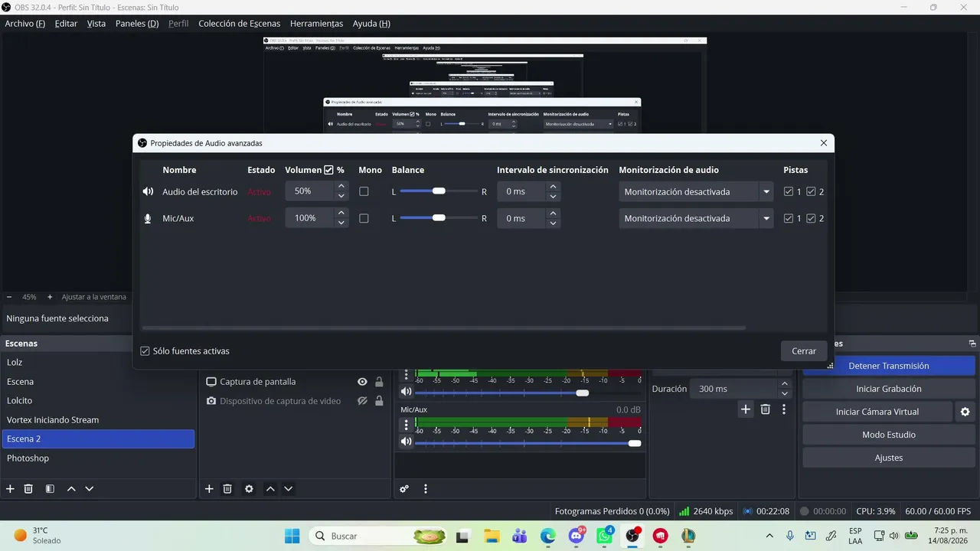Hide the Captura de pantalla source eye icon
The height and width of the screenshot is (551, 980).
click(362, 382)
